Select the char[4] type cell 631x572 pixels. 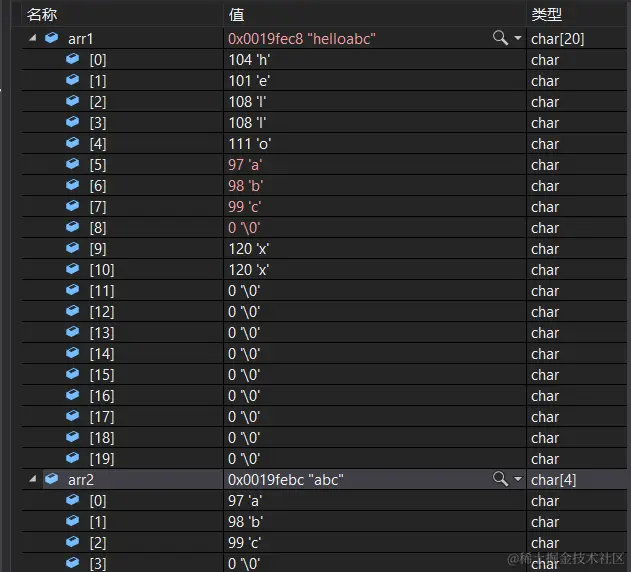[553, 480]
